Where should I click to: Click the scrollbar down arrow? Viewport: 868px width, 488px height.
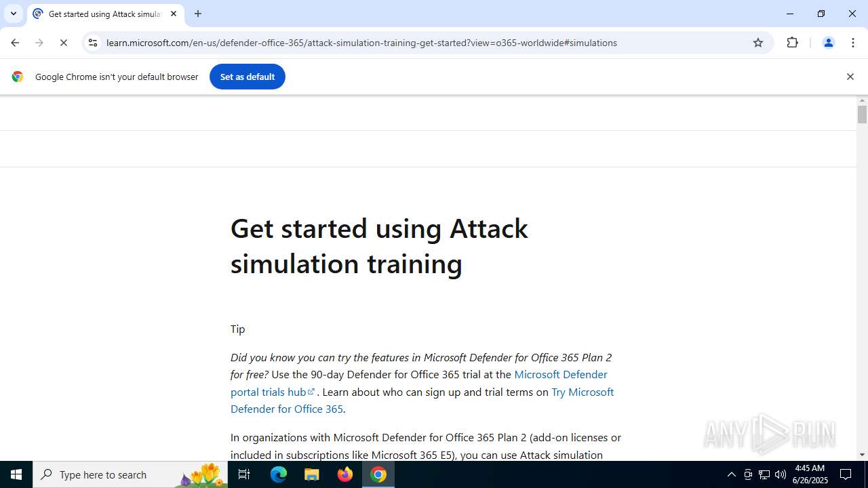pyautogui.click(x=862, y=455)
